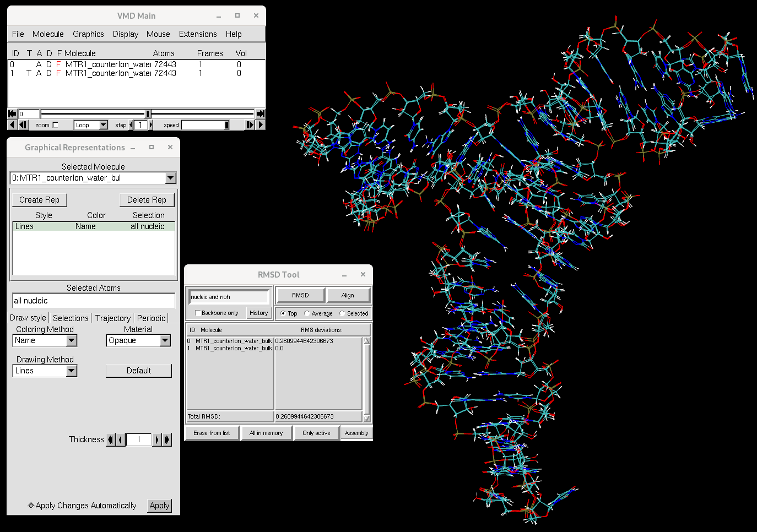Increase Thickness by one step

(x=157, y=439)
